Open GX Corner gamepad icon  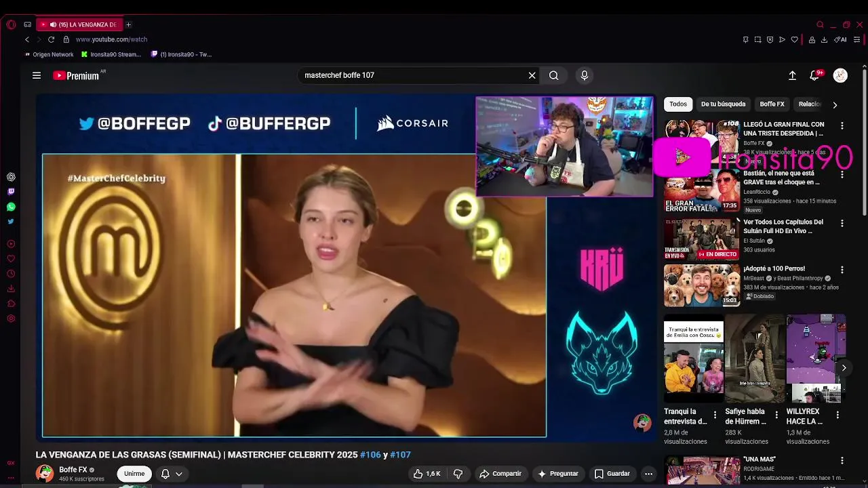28,24
